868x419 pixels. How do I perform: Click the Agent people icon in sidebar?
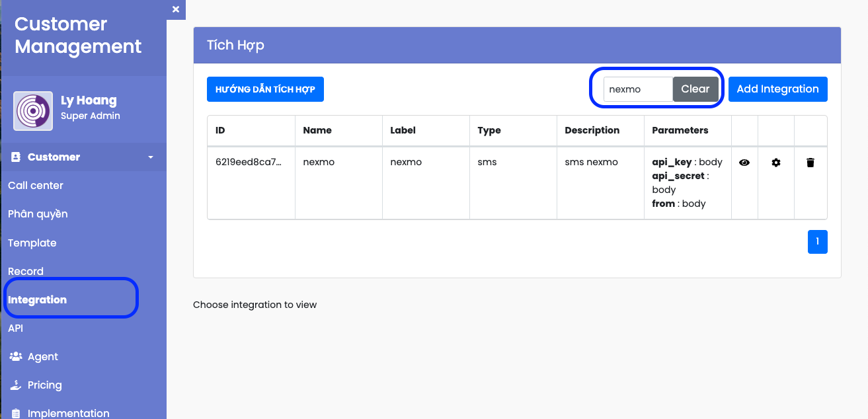tap(16, 356)
